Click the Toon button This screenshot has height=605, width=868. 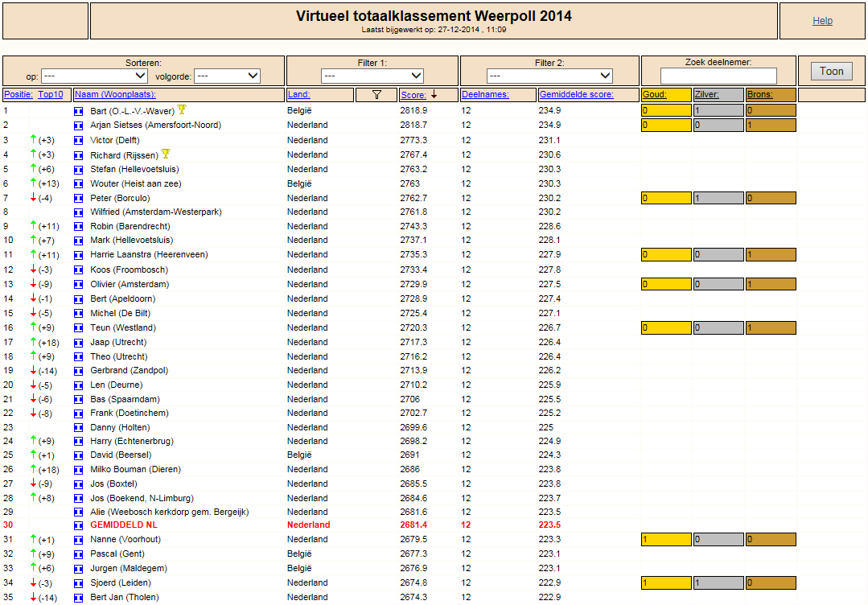[832, 72]
